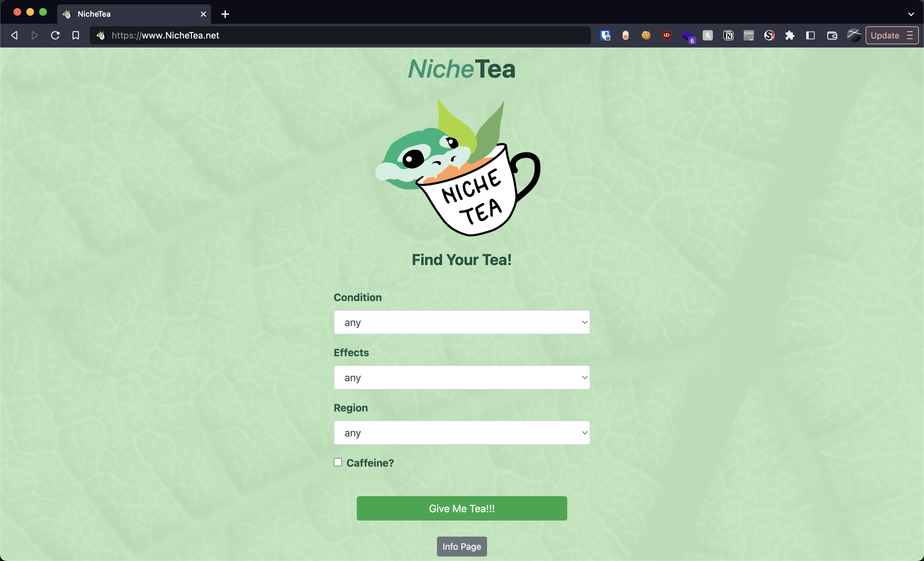Open the Region dropdown
The height and width of the screenshot is (561, 924).
pos(461,432)
